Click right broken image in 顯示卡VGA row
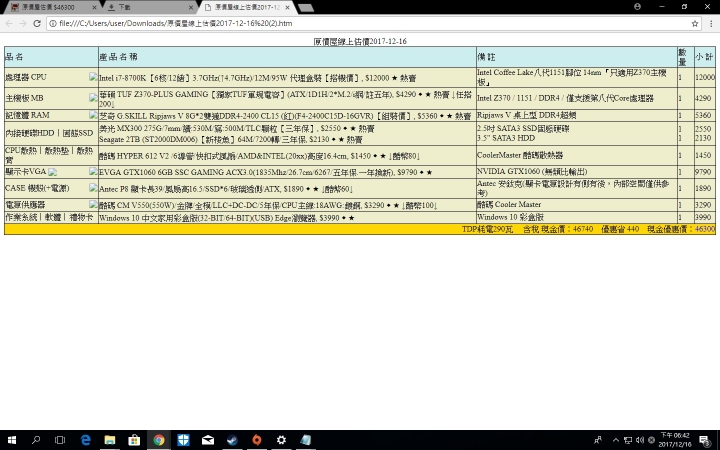The height and width of the screenshot is (450, 720). coord(93,171)
